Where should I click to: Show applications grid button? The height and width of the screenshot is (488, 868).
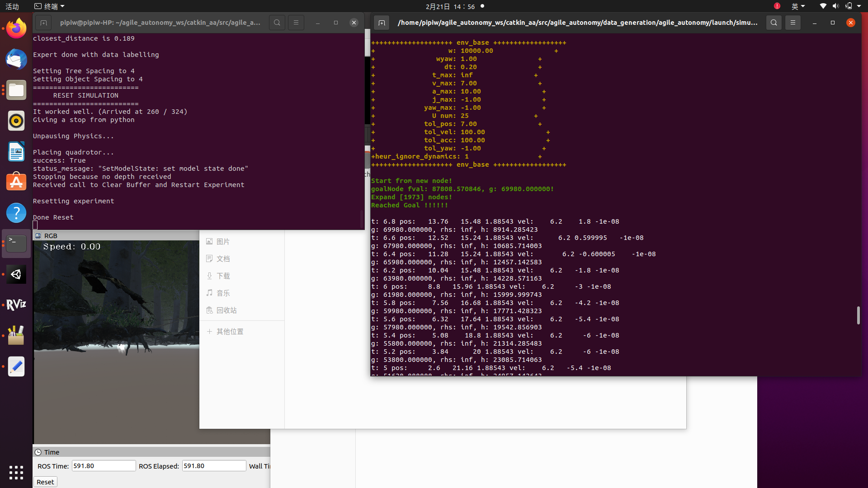click(x=16, y=473)
